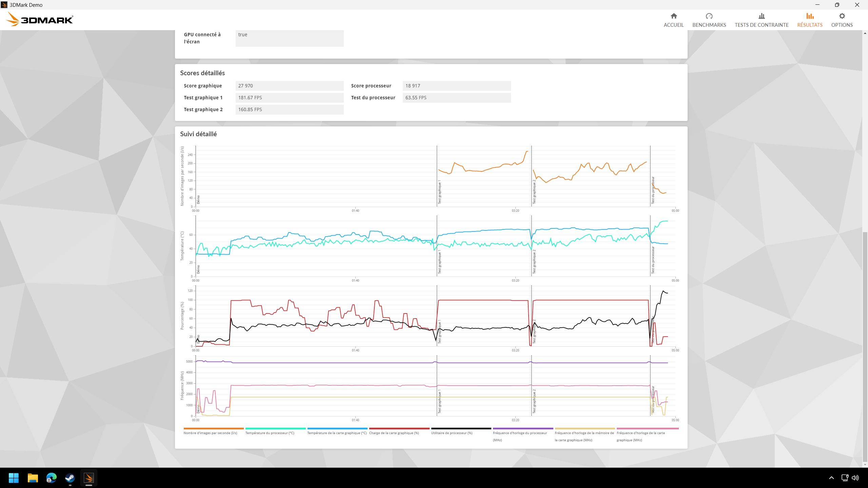
Task: Open the Options gear icon
Action: tap(842, 16)
